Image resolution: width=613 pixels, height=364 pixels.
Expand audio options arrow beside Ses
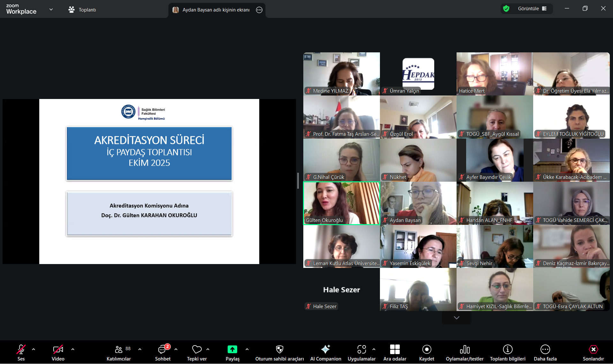(34, 349)
